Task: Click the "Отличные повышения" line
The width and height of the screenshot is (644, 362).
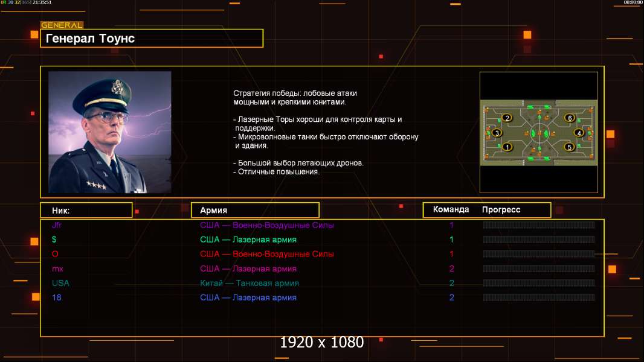Action: 276,172
